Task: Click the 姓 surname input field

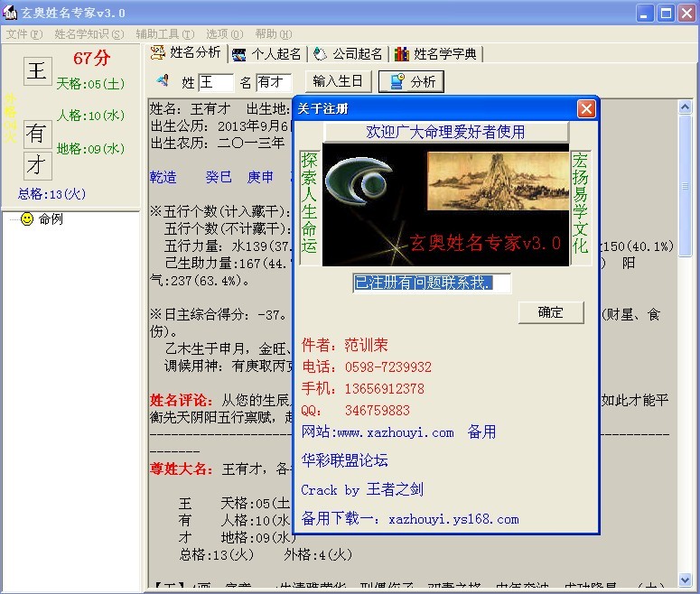Action: pyautogui.click(x=216, y=82)
